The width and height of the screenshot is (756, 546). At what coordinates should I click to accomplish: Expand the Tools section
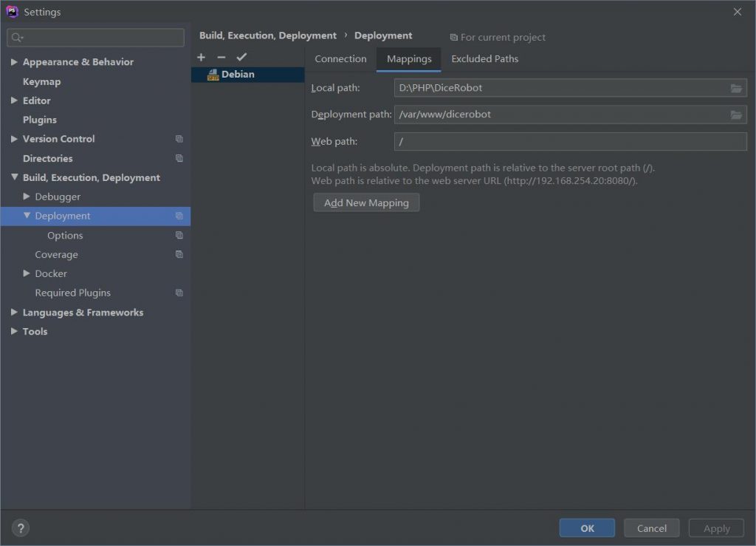[x=14, y=331]
